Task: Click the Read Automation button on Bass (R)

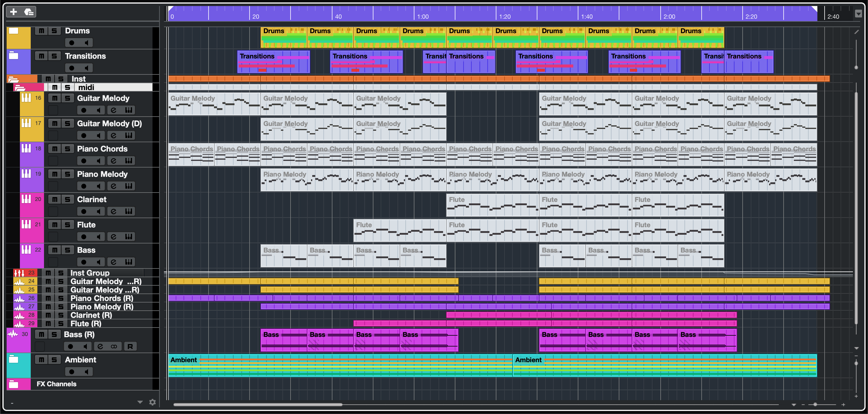Action: (130, 346)
